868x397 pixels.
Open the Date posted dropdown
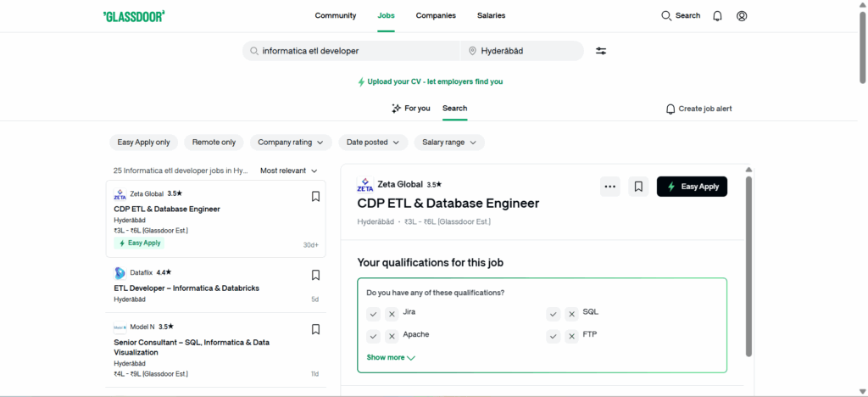[373, 143]
